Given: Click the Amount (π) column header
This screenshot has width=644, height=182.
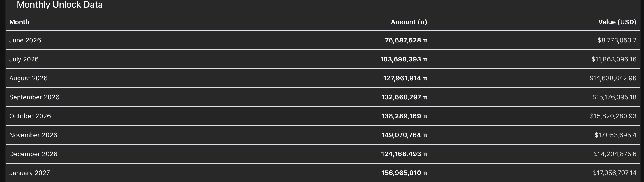Looking at the screenshot, I should pyautogui.click(x=409, y=22).
